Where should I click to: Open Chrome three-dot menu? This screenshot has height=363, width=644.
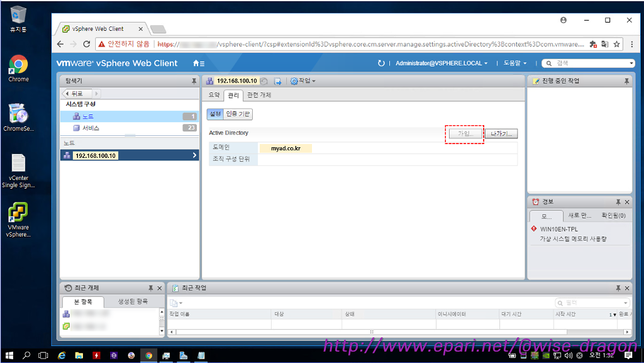(631, 44)
